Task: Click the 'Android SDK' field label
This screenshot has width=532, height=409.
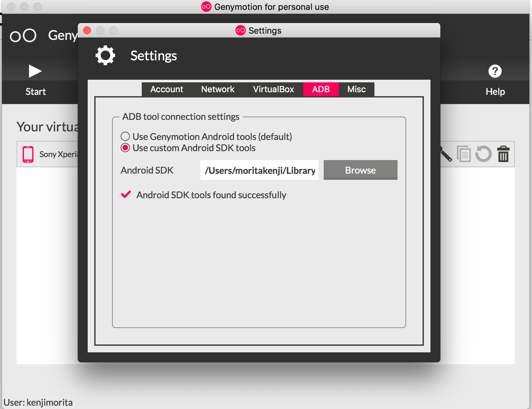Action: 147,170
